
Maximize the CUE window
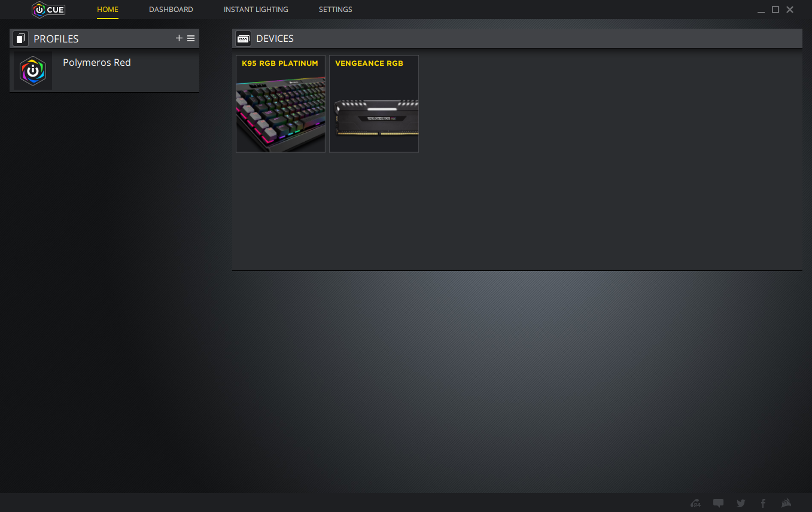pos(775,10)
